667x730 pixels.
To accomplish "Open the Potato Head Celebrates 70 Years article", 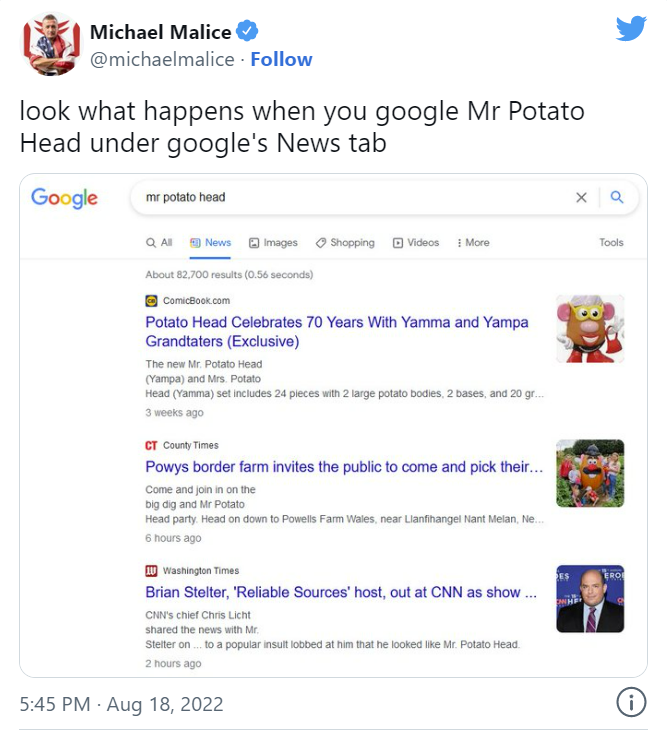I will tap(337, 331).
